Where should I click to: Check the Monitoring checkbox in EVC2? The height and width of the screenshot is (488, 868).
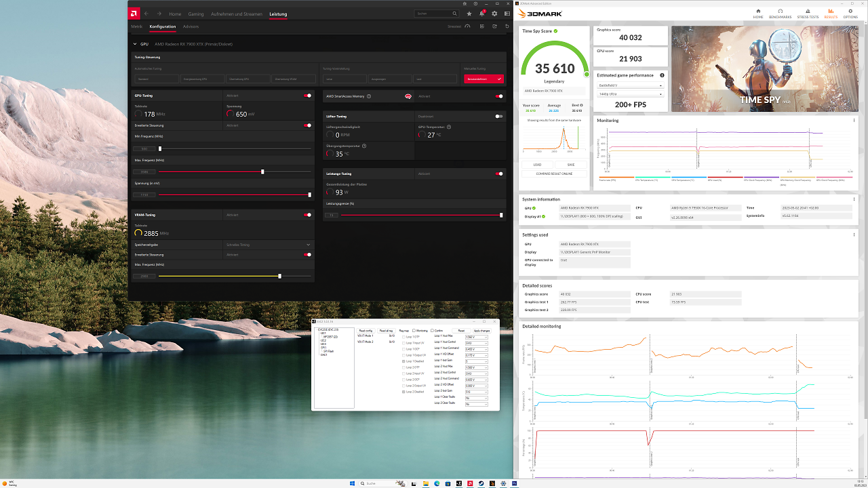click(414, 330)
